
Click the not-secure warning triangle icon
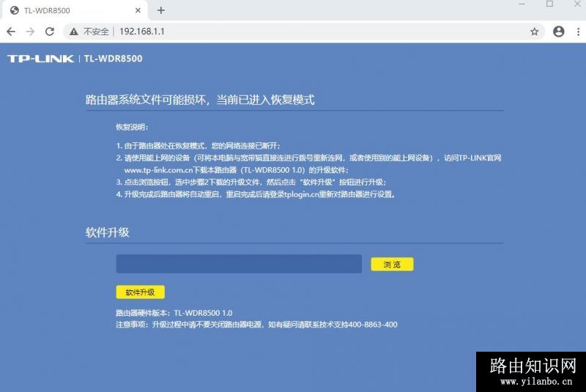click(74, 32)
